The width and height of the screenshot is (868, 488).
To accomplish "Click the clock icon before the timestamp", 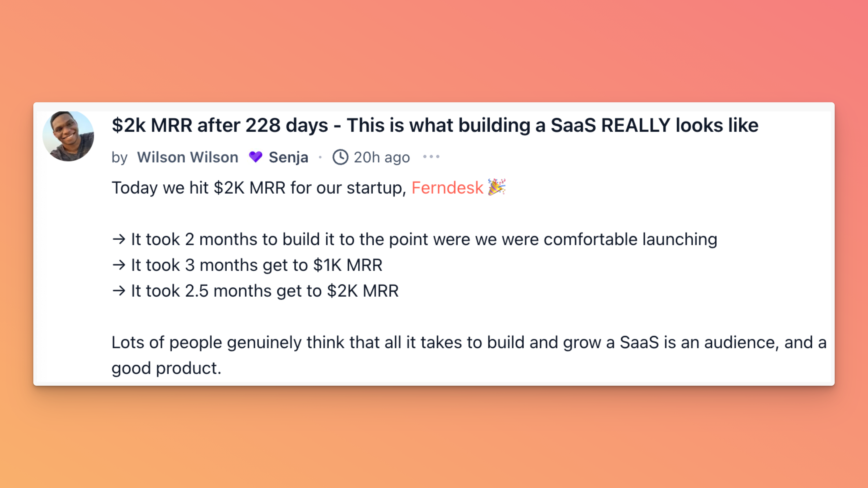I will 340,157.
